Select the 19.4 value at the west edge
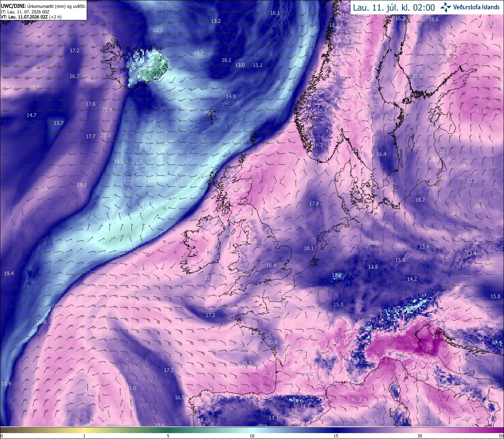 coord(9,274)
